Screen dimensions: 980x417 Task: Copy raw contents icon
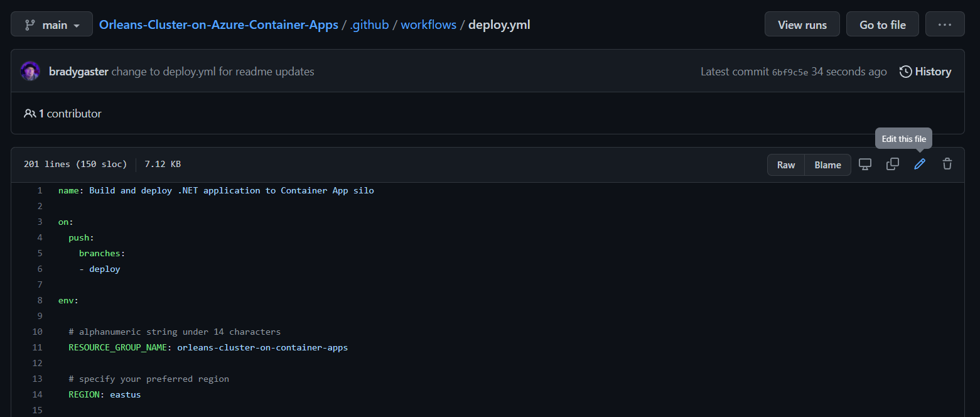pyautogui.click(x=892, y=165)
